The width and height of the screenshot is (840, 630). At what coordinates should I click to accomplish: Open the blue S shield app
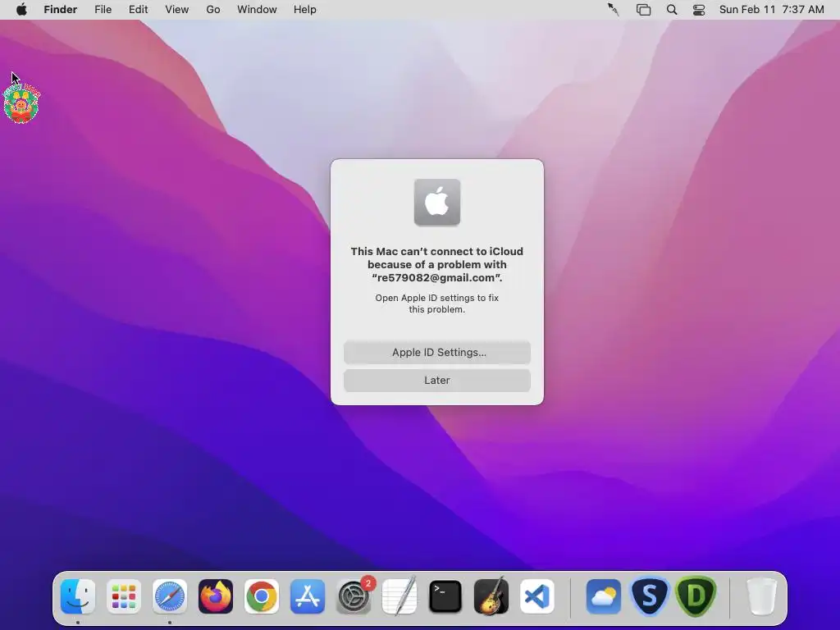tap(650, 596)
